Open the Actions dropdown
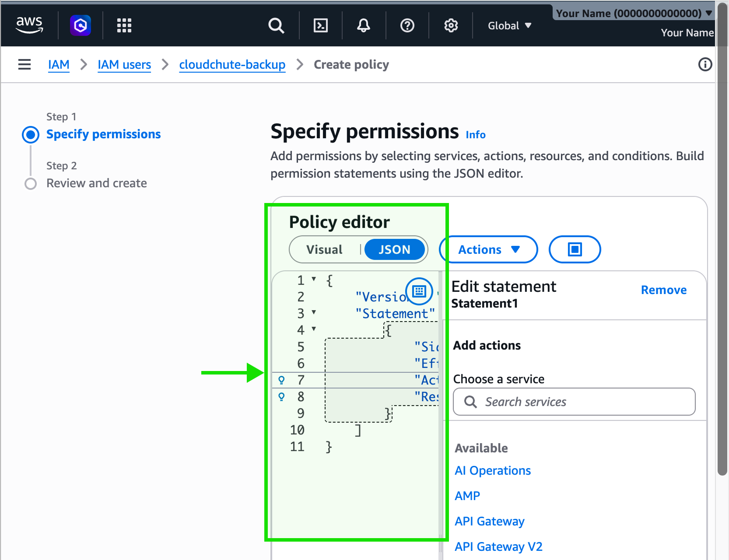This screenshot has height=560, width=729. (x=488, y=249)
